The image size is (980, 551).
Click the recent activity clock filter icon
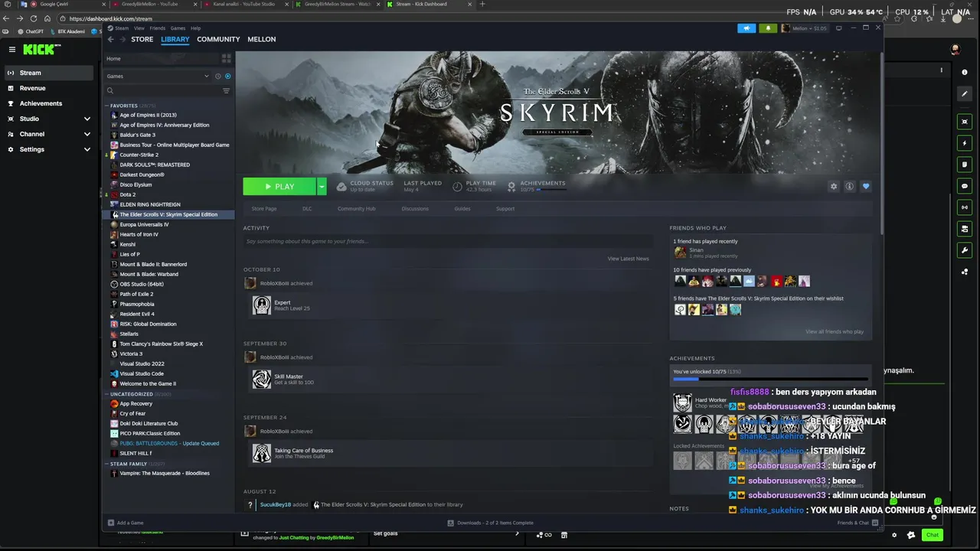pos(218,76)
